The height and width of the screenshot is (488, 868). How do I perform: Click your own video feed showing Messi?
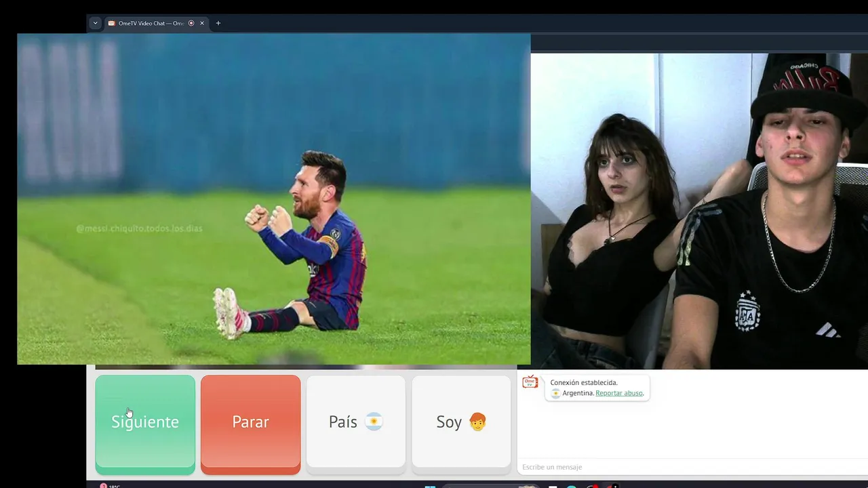point(274,199)
